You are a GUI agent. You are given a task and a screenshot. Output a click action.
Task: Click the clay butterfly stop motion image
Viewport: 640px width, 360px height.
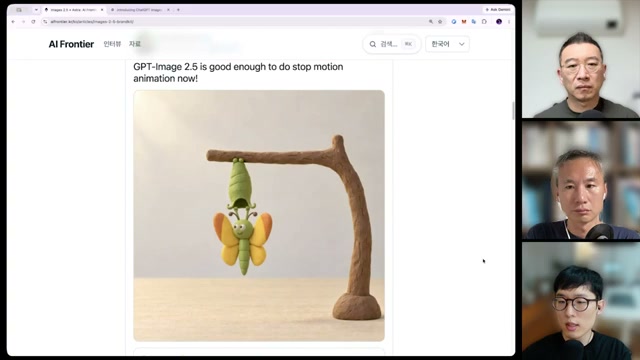tap(259, 216)
